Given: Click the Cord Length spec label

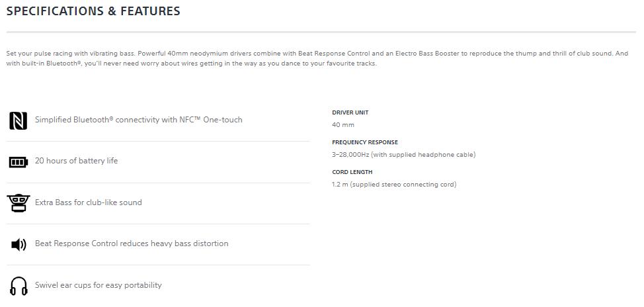Looking at the screenshot, I should pyautogui.click(x=352, y=172).
